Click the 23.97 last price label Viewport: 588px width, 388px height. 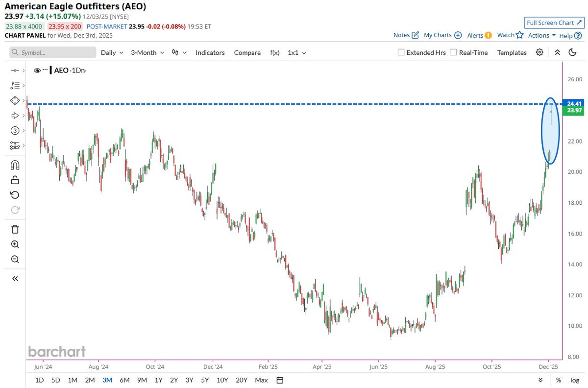click(573, 110)
